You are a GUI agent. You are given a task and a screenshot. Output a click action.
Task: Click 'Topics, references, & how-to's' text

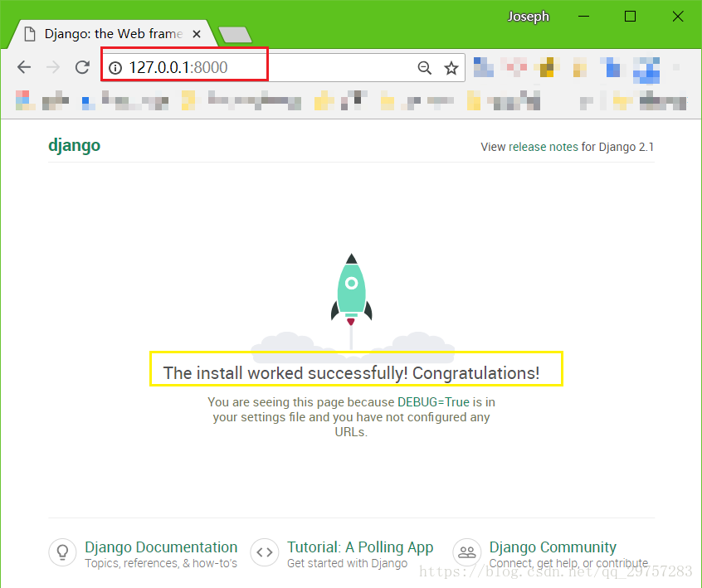click(161, 563)
